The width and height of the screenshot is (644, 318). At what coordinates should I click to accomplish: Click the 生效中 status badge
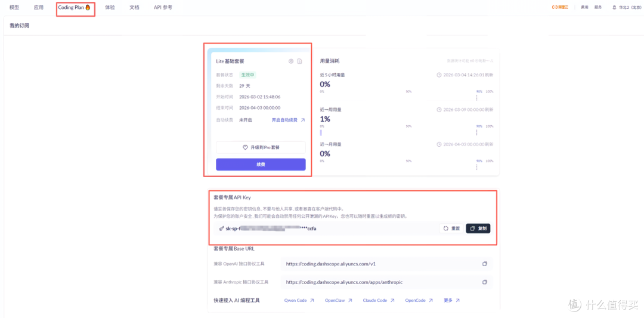247,75
